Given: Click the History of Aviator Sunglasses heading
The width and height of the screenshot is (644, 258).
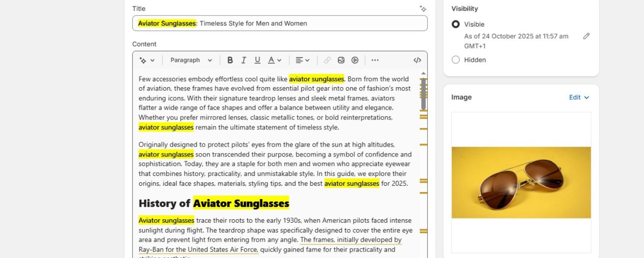Looking at the screenshot, I should (214, 203).
